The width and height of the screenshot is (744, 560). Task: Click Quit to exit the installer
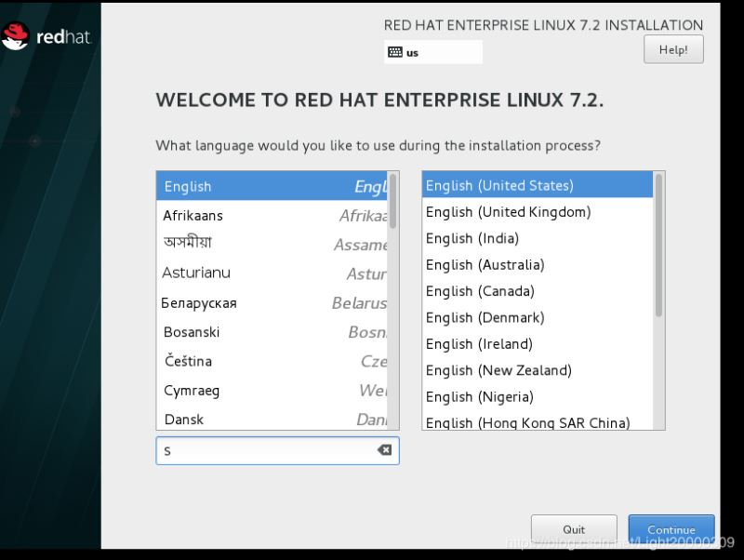pyautogui.click(x=574, y=528)
